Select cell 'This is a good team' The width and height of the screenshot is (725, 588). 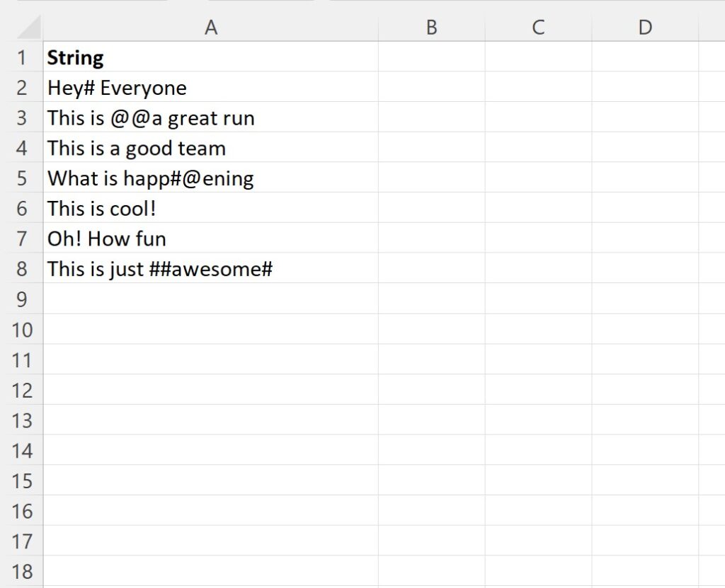(x=211, y=148)
